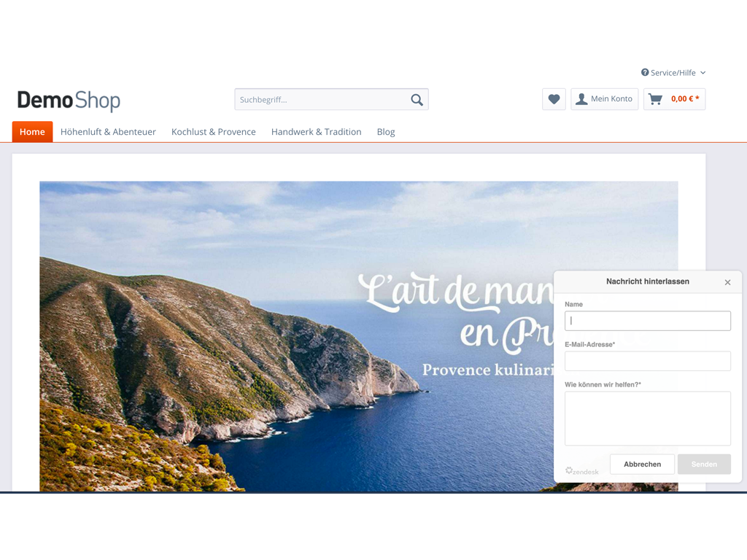This screenshot has width=747, height=560.
Task: Click into the Suchbegriff search field
Action: (321, 100)
